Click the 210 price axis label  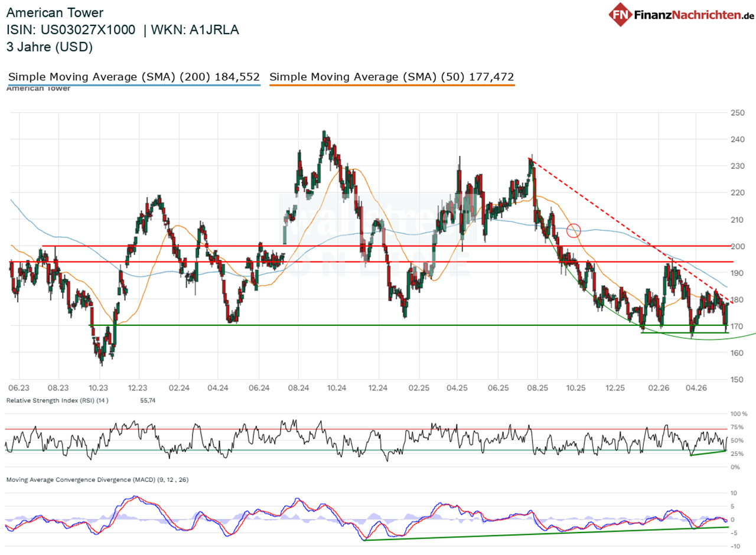(x=737, y=220)
